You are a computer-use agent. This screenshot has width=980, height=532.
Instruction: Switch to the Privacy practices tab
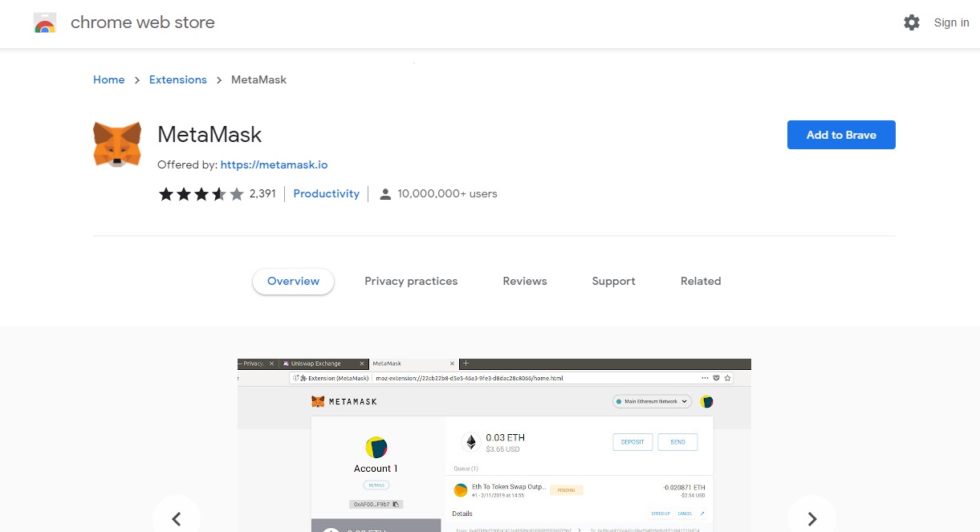[x=411, y=281]
